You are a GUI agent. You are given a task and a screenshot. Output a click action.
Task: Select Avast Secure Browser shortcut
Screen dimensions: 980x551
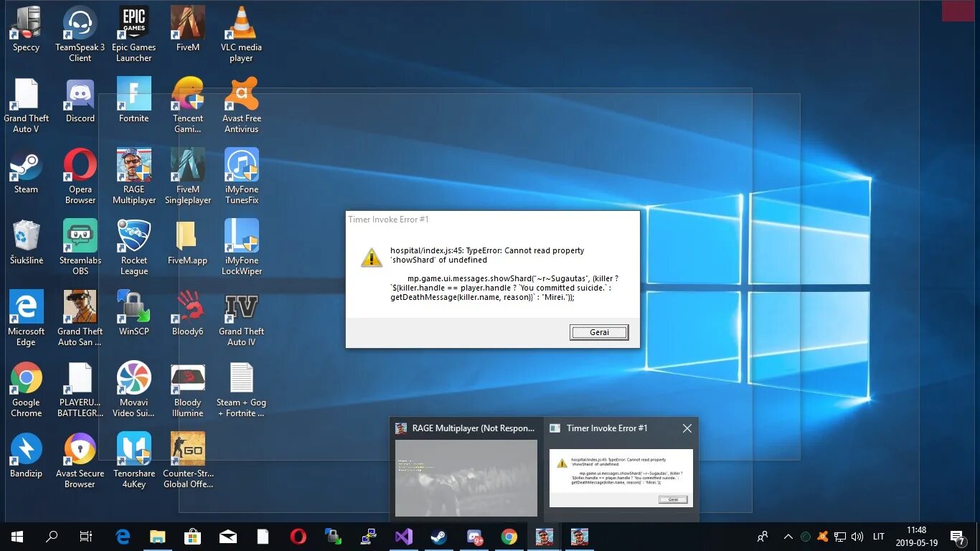(80, 460)
